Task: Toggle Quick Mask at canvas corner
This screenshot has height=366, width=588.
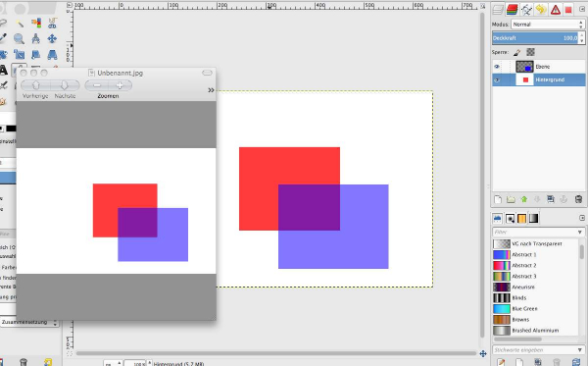Action: 70,353
